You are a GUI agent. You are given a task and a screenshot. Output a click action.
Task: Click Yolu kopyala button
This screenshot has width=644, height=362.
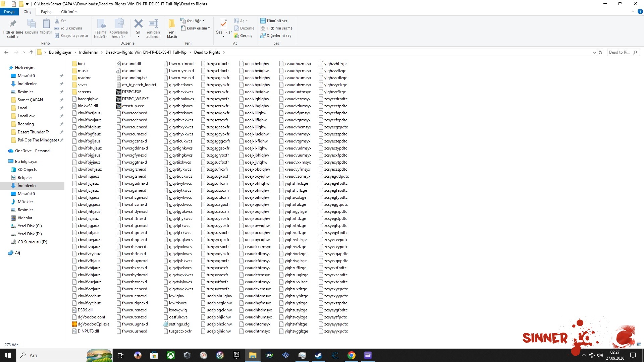[x=68, y=28]
